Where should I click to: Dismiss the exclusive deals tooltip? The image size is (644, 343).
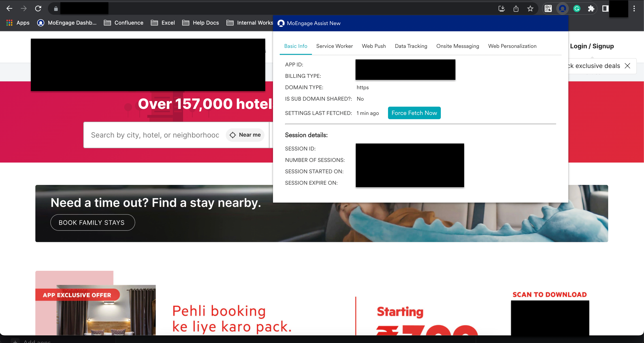coord(627,66)
